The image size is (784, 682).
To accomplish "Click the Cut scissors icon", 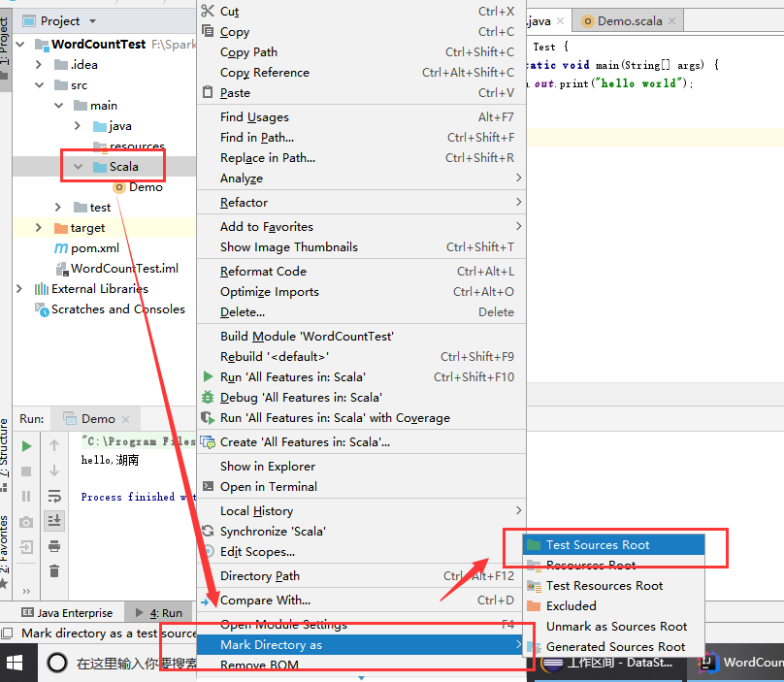I will point(208,11).
